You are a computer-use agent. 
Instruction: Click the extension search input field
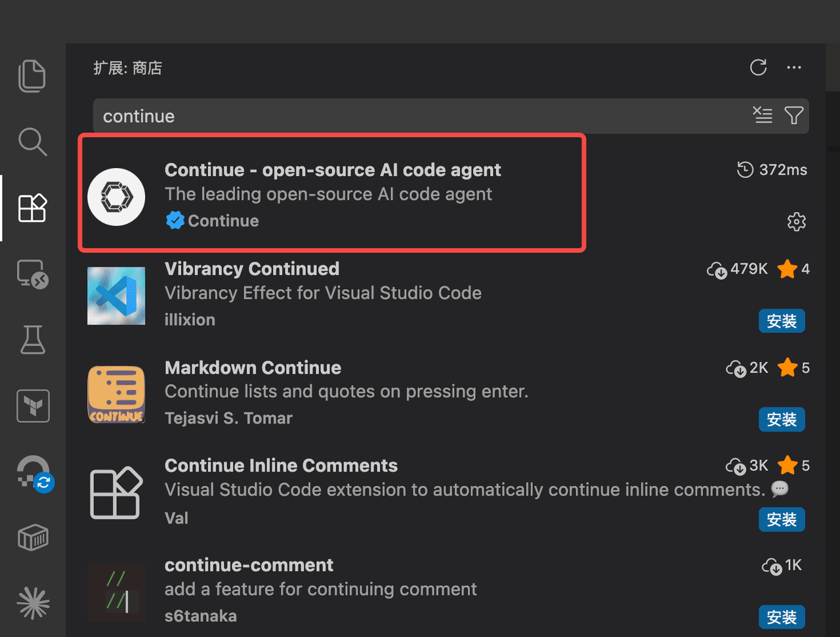420,116
